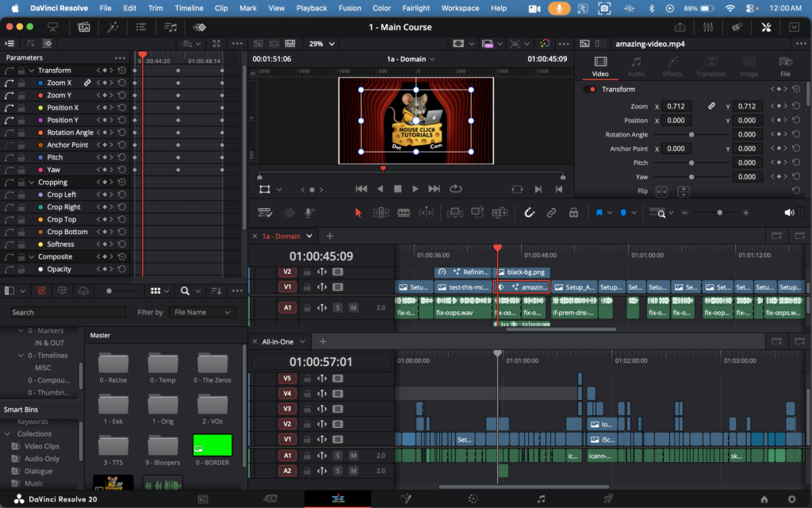The width and height of the screenshot is (812, 508).
Task: Toggle the timeline snapping magnet icon
Action: [530, 213]
